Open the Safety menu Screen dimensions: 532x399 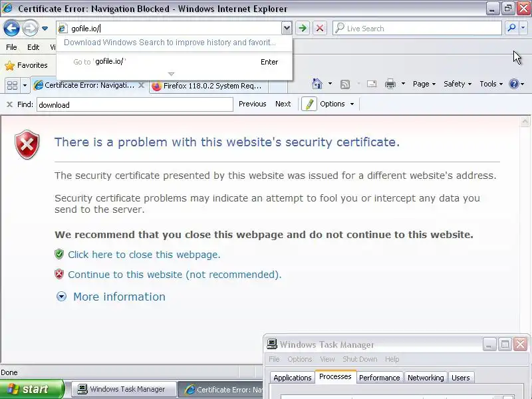458,84
